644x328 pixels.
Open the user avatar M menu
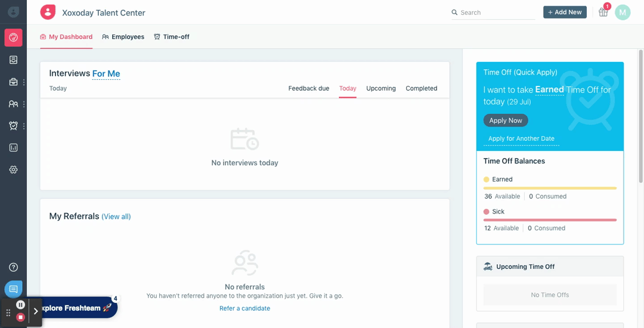click(623, 13)
